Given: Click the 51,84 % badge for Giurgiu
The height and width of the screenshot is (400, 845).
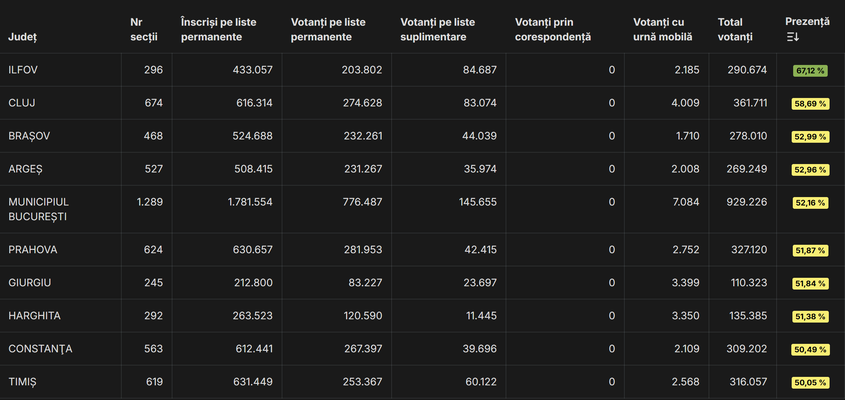Looking at the screenshot, I should point(810,283).
